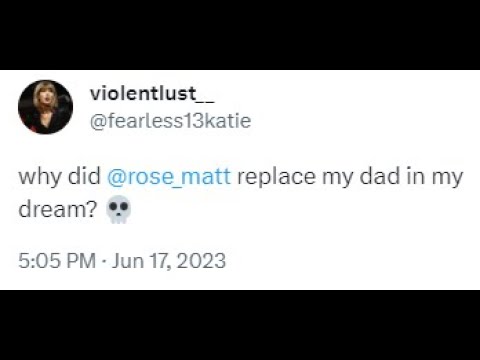Select the word "replace" in the tweet
Screen dimensions: 480x360
[x=276, y=177]
